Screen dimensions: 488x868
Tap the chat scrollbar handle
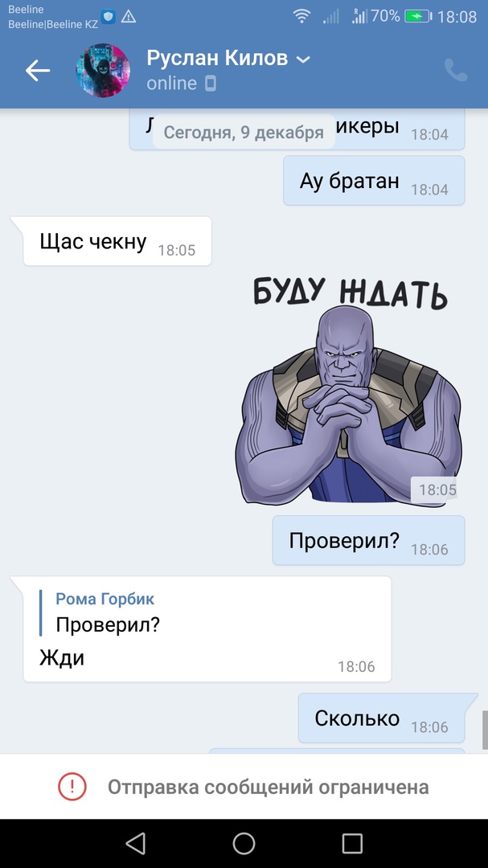(485, 730)
